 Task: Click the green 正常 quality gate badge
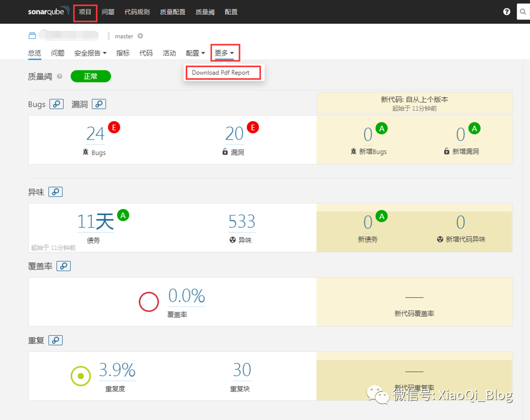[x=90, y=76]
